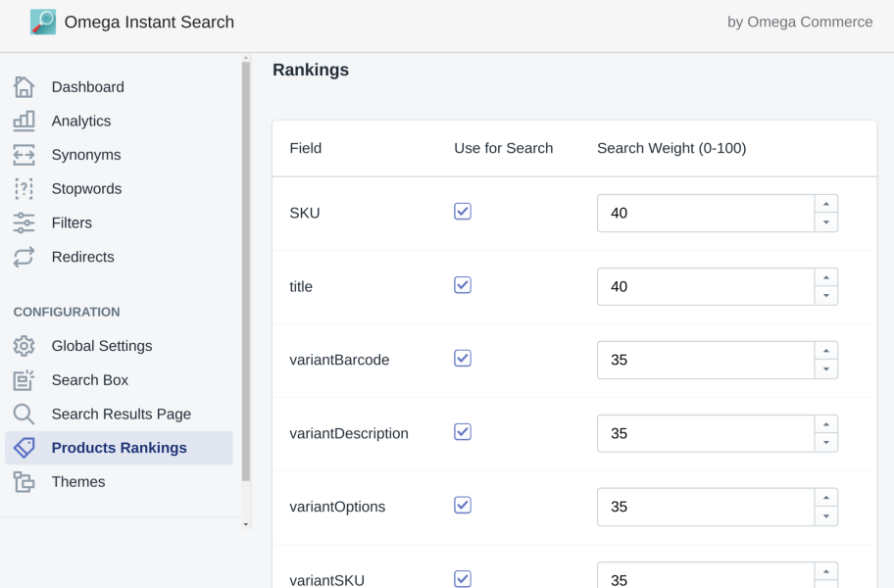This screenshot has height=588, width=894.
Task: Click the Search Weight (0-100) column header
Action: pyautogui.click(x=671, y=148)
